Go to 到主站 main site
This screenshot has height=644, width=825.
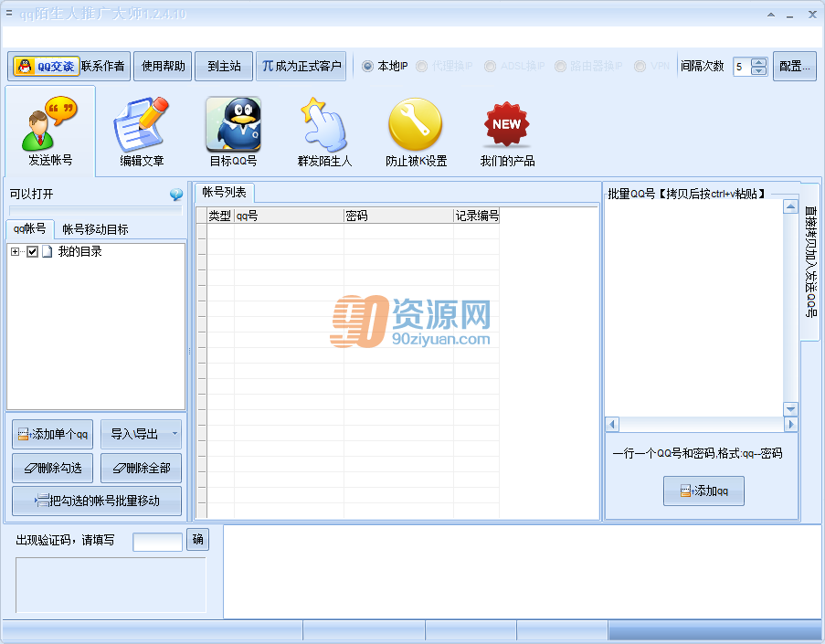[x=224, y=67]
